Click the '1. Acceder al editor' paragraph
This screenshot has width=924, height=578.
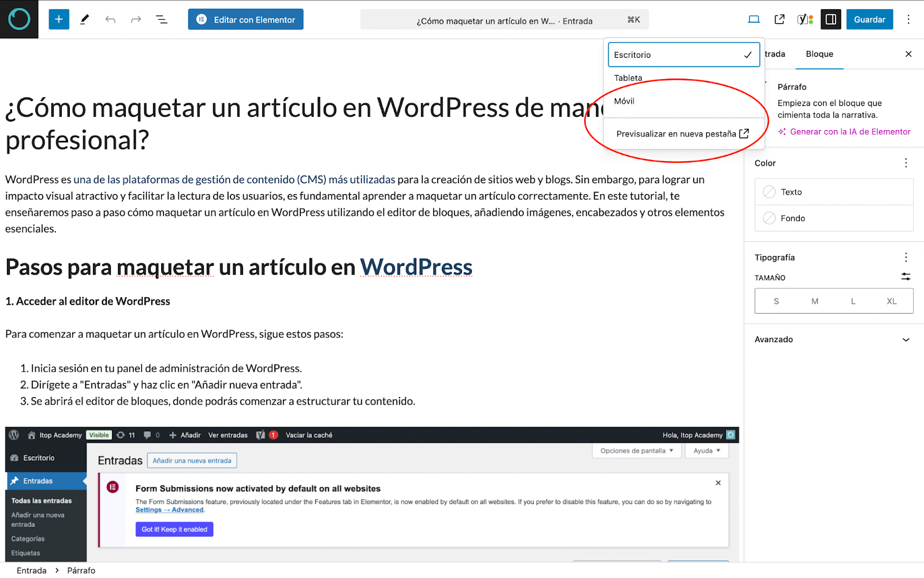click(x=88, y=301)
